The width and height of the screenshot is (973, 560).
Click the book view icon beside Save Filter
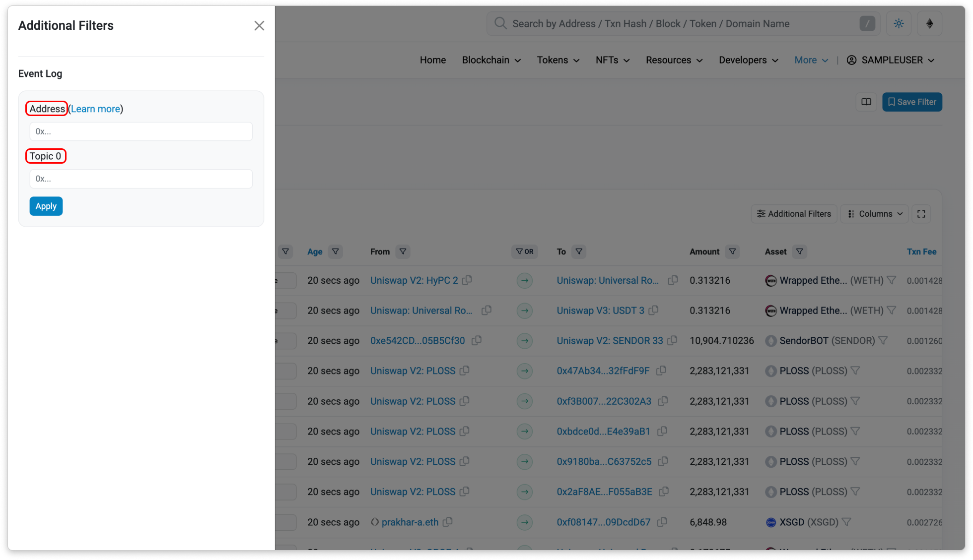point(866,102)
